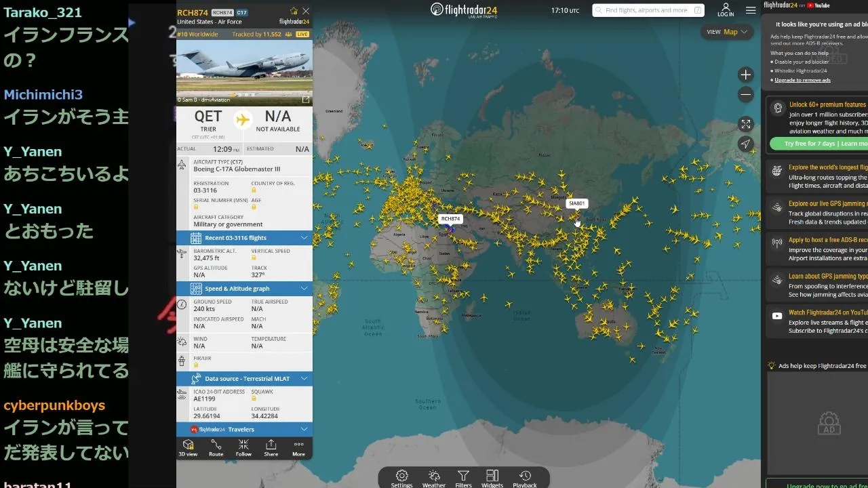This screenshot has width=868, height=488.
Task: Open the hamburger main menu
Action: point(751,10)
